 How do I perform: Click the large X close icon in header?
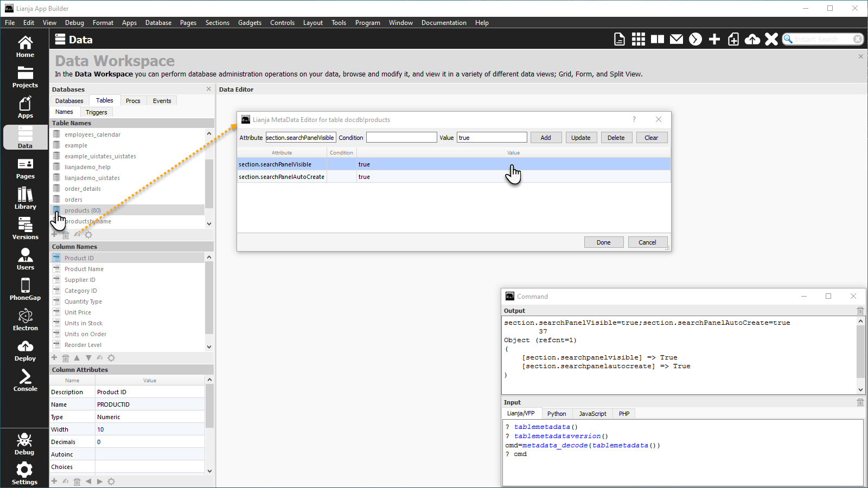[x=771, y=39]
